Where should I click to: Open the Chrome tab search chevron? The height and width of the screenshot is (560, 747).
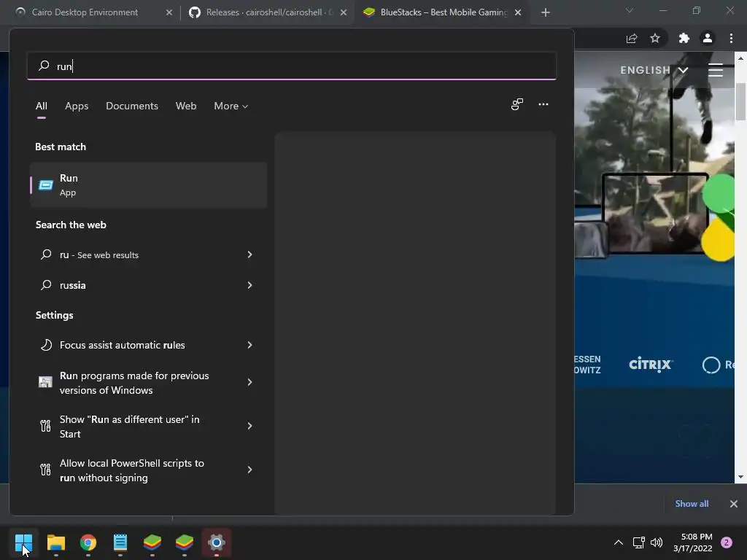tap(630, 10)
